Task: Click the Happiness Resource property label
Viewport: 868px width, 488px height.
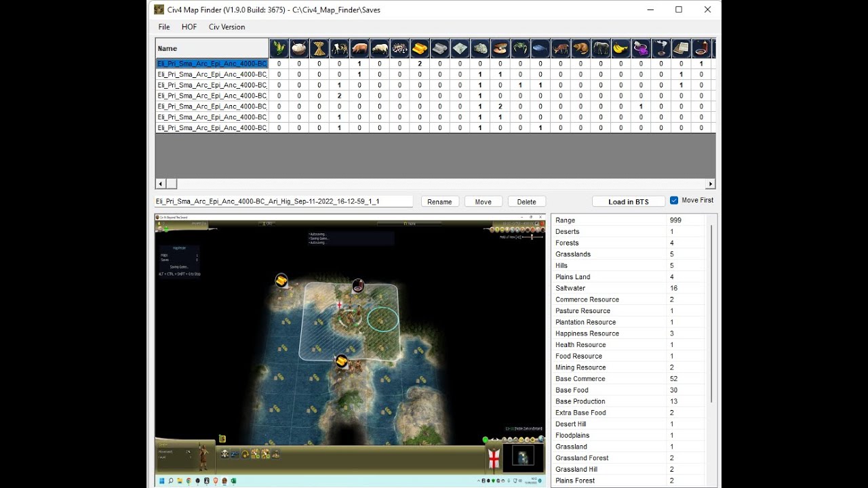Action: (587, 333)
